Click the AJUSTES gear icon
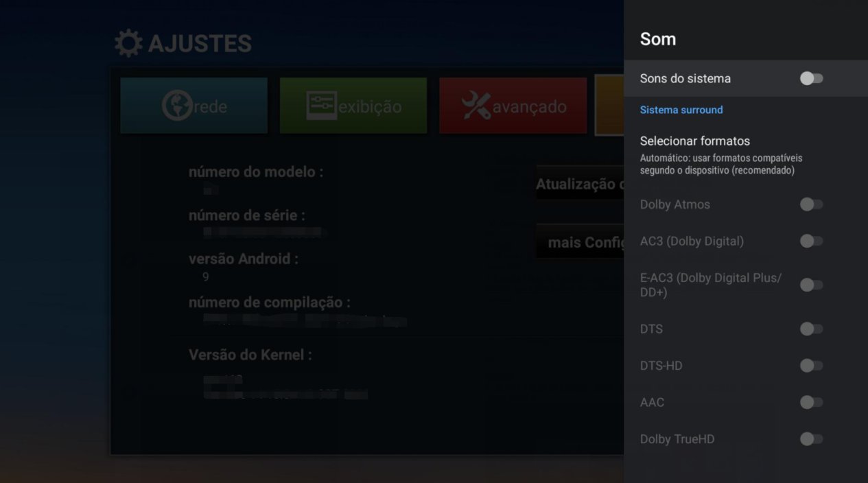Viewport: 868px width, 483px height. click(x=128, y=43)
